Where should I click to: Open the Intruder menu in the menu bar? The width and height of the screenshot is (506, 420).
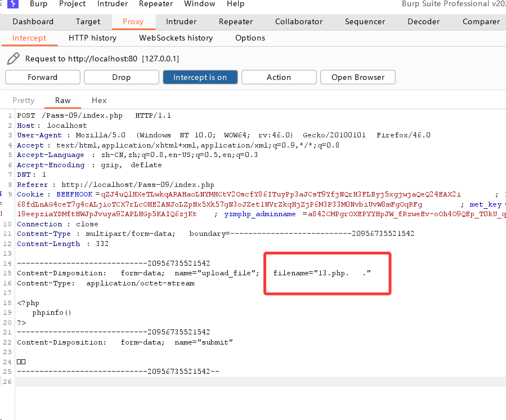pyautogui.click(x=113, y=4)
